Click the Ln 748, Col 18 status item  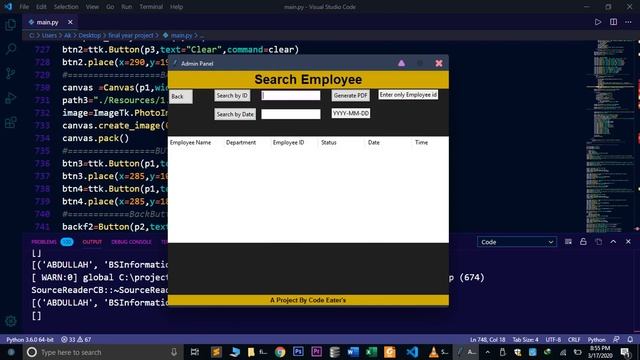pyautogui.click(x=487, y=340)
